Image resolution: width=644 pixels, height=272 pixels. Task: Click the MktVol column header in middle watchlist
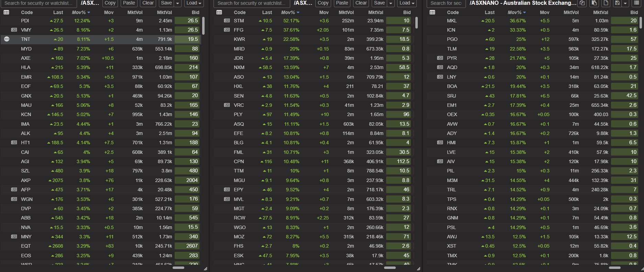346,12
